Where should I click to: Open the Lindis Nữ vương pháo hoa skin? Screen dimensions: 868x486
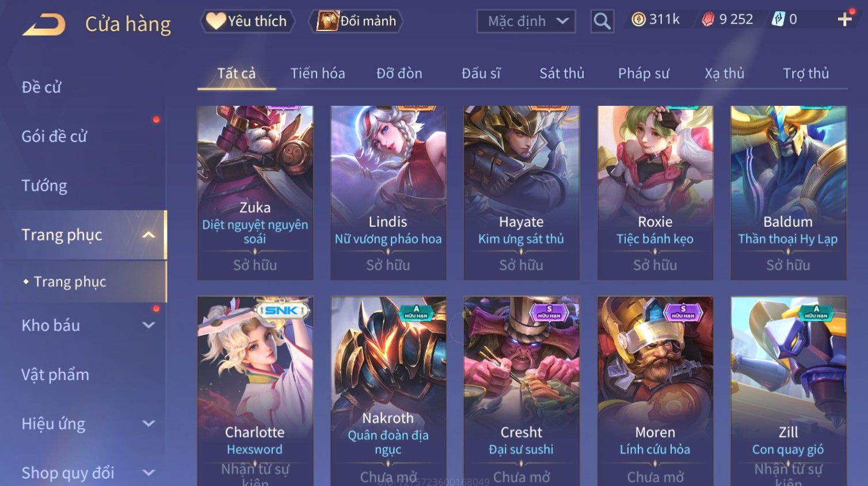click(x=389, y=193)
